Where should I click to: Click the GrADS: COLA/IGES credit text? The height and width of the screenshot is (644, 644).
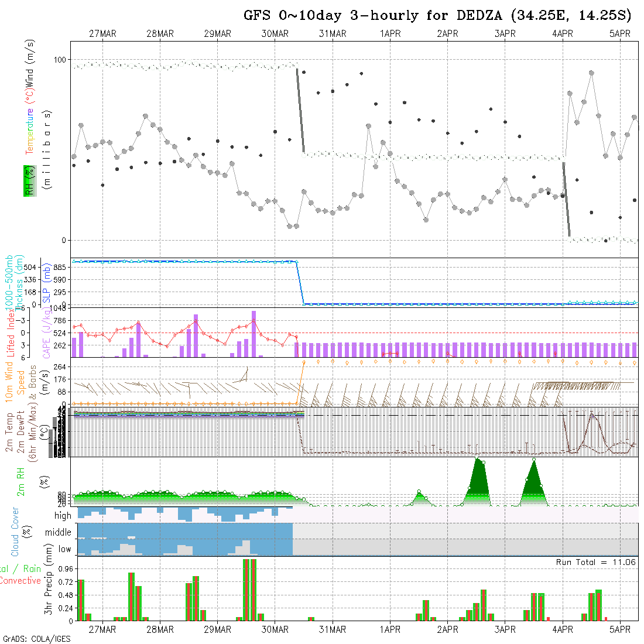click(x=36, y=639)
